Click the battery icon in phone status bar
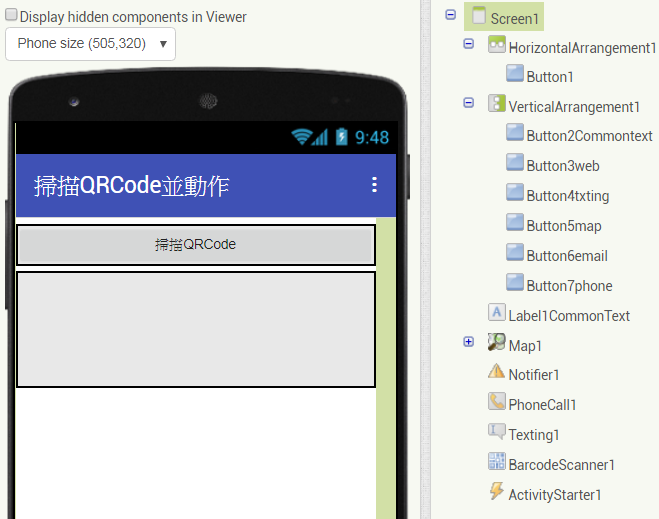The height and width of the screenshot is (519, 659). [x=342, y=137]
